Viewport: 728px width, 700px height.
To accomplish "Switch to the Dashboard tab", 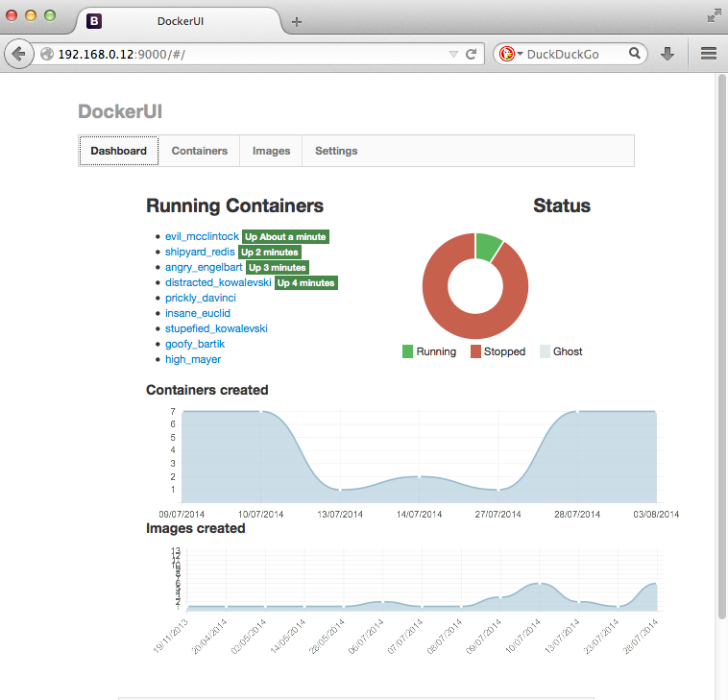I will click(119, 151).
